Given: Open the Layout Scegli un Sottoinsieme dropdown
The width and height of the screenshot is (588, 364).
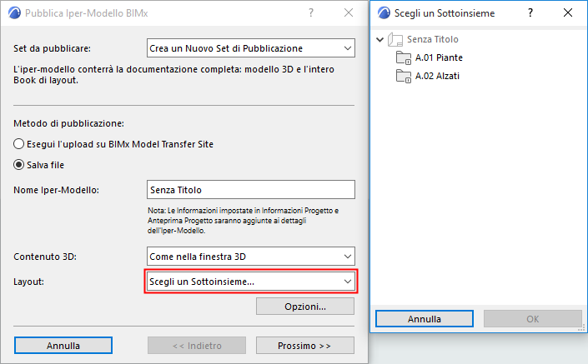Looking at the screenshot, I should (x=251, y=282).
